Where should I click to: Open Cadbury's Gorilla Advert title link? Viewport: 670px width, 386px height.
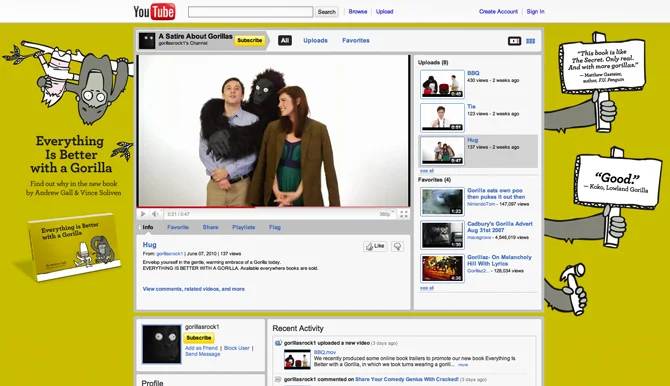pyautogui.click(x=500, y=227)
